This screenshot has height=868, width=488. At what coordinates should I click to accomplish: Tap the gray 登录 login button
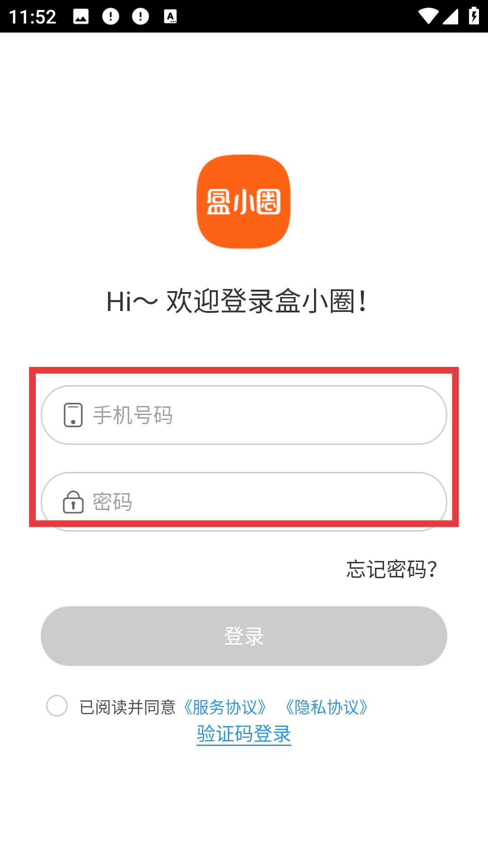244,636
